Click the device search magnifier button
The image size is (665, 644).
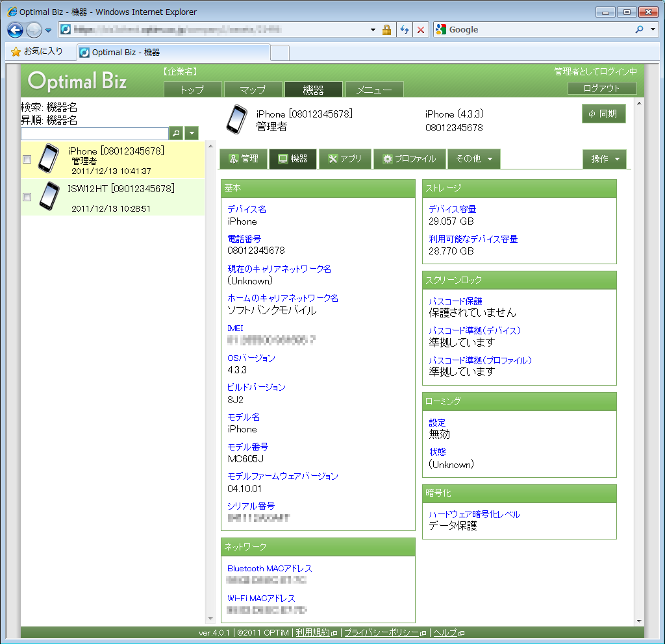pos(176,133)
